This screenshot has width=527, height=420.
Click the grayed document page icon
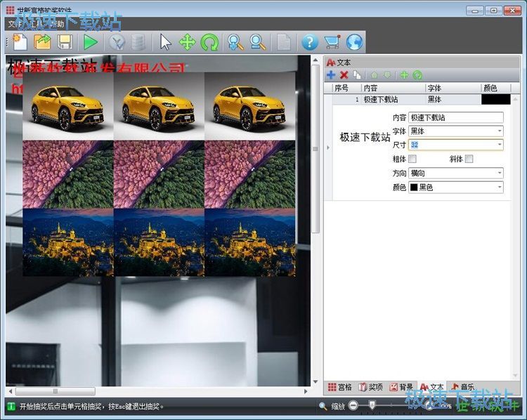tap(284, 43)
